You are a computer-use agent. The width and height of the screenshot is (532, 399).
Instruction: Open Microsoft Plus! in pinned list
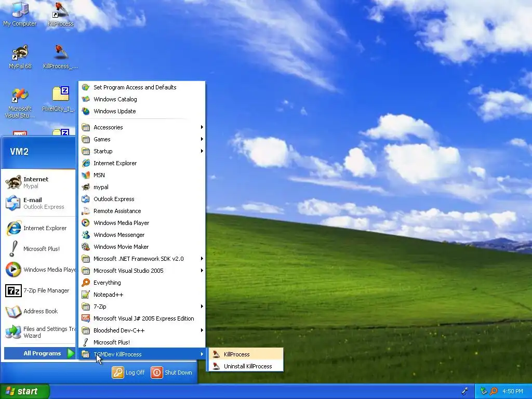click(x=38, y=249)
